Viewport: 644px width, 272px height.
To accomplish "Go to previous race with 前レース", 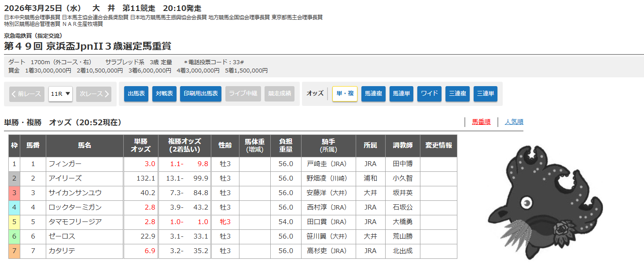I will pyautogui.click(x=27, y=94).
